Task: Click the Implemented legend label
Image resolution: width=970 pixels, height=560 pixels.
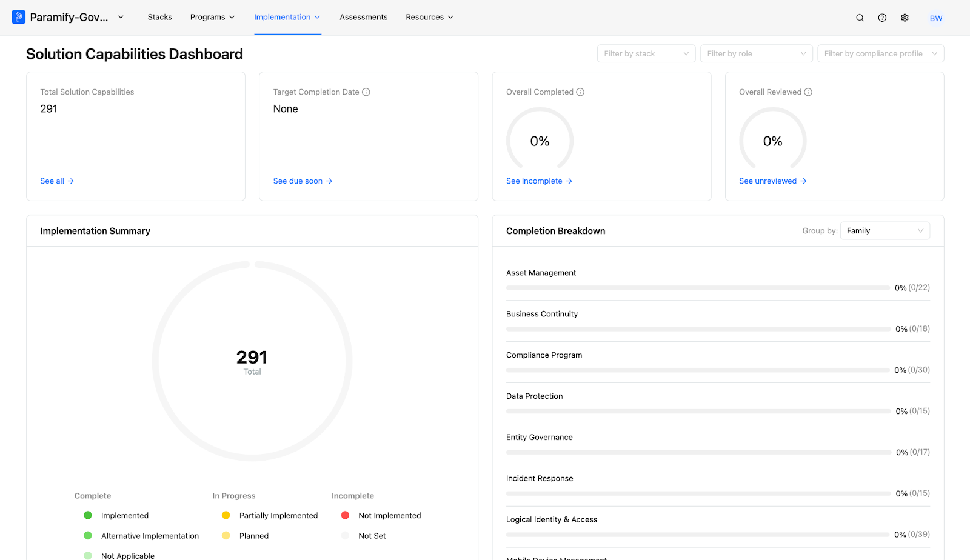Action: 125,516
